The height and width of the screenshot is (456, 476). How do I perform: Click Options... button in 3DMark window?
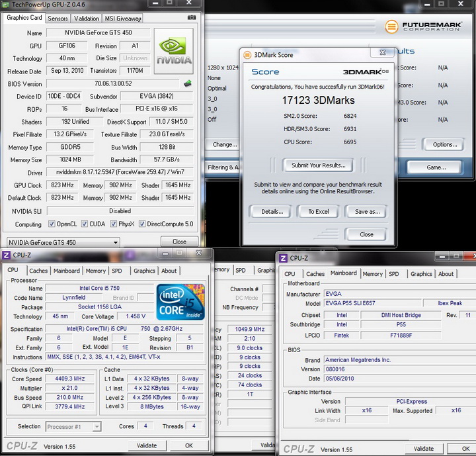[444, 144]
